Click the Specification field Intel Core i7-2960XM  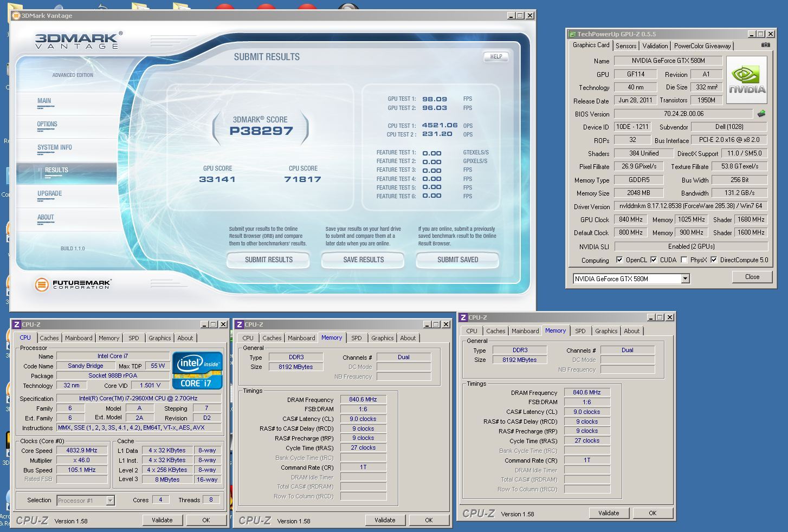coord(139,399)
